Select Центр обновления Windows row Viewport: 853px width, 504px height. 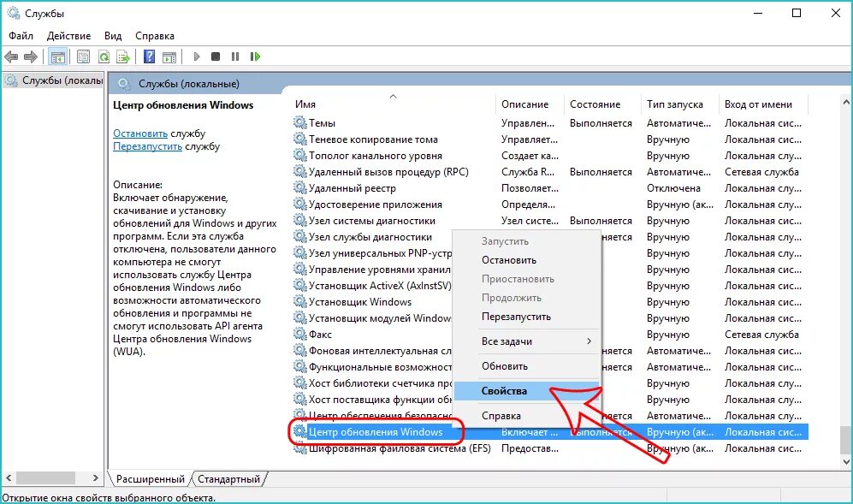pyautogui.click(x=549, y=432)
